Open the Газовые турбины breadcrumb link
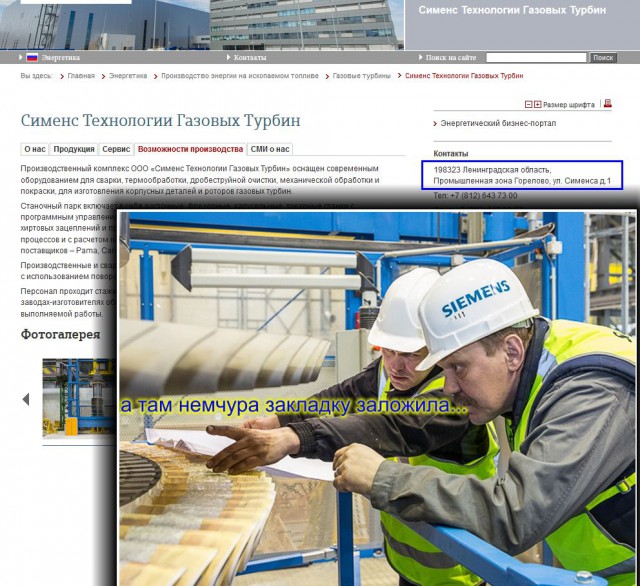Screen dimensions: 640x586 pyautogui.click(x=361, y=76)
